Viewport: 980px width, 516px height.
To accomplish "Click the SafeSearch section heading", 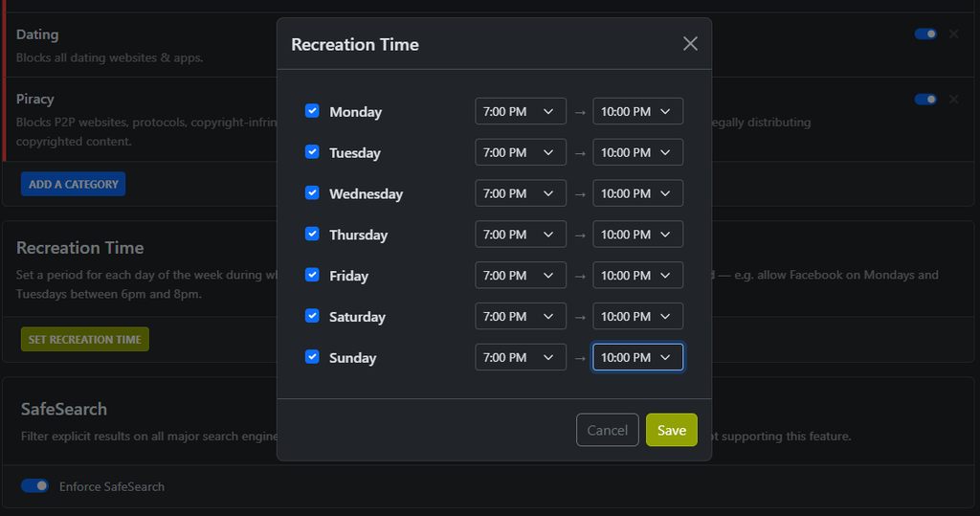I will click(64, 409).
